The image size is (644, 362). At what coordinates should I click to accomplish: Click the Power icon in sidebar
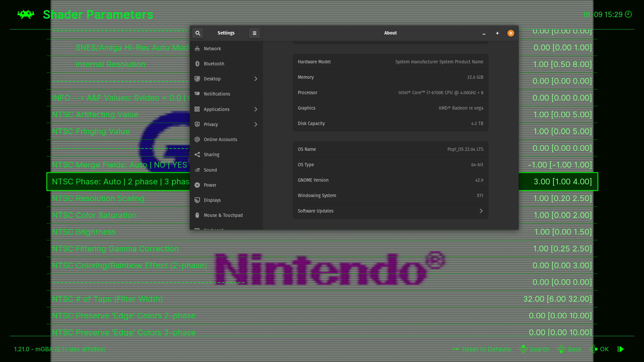coord(197,185)
